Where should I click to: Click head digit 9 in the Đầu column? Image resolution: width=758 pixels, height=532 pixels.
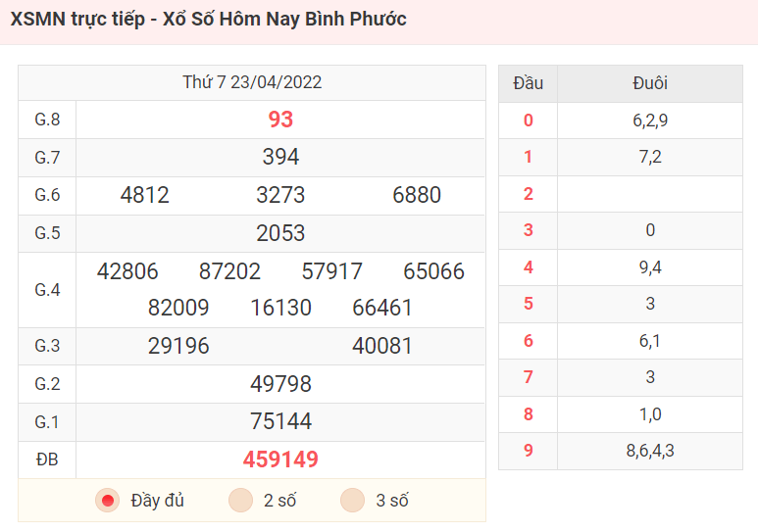pos(528,451)
